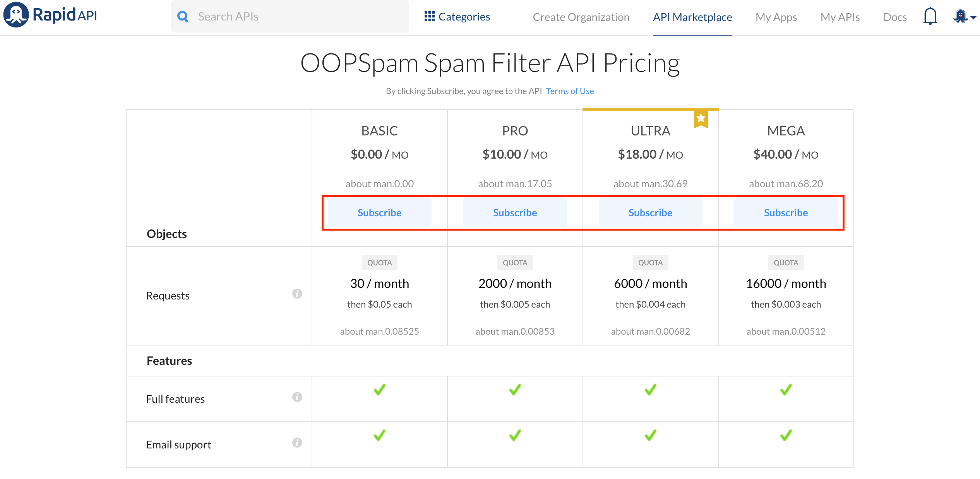Click the info icon beside Full features
Screen dimensions: 980x479
tap(297, 397)
